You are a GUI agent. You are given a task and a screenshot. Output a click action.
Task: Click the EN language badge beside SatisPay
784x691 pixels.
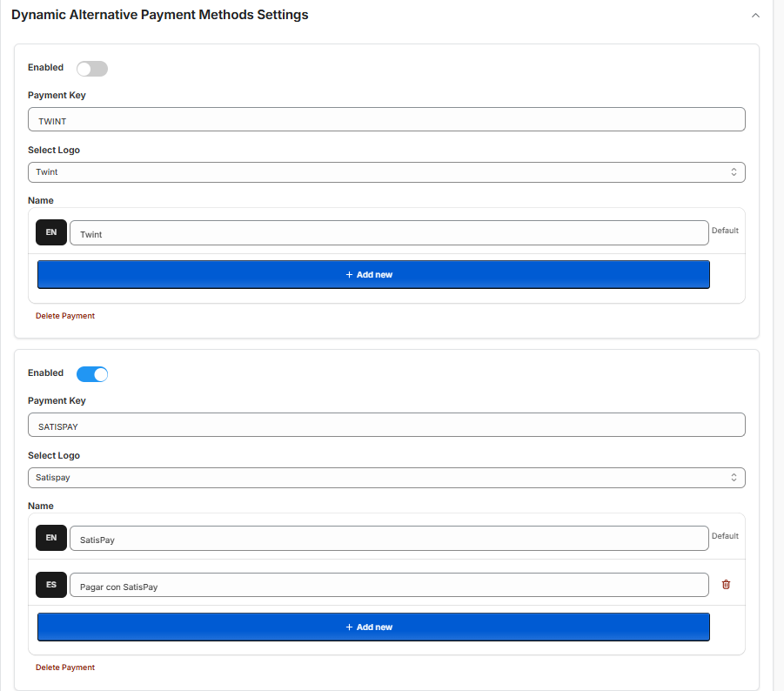(51, 538)
